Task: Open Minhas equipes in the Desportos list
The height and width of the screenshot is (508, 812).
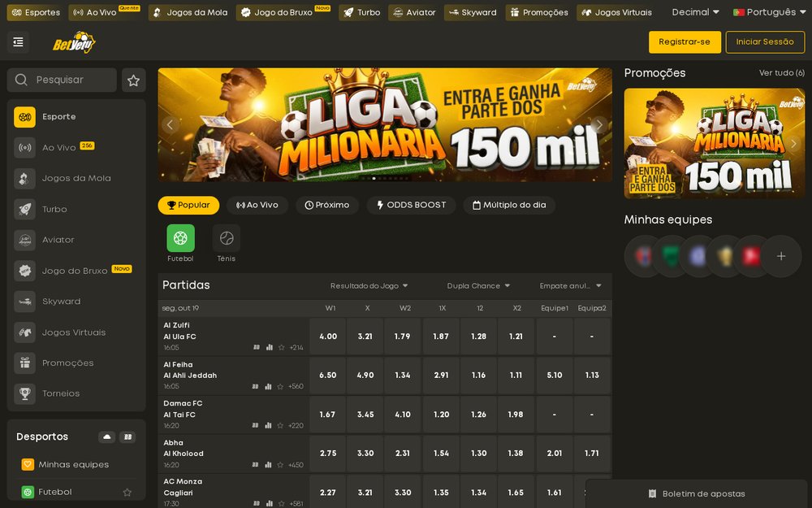Action: [x=76, y=465]
